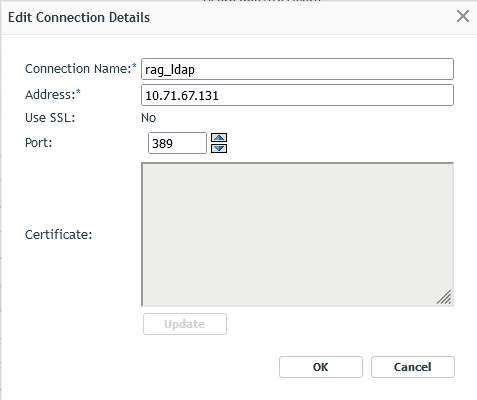The image size is (477, 400).
Task: Click the required asterisk beside Connection Name
Action: tap(134, 65)
